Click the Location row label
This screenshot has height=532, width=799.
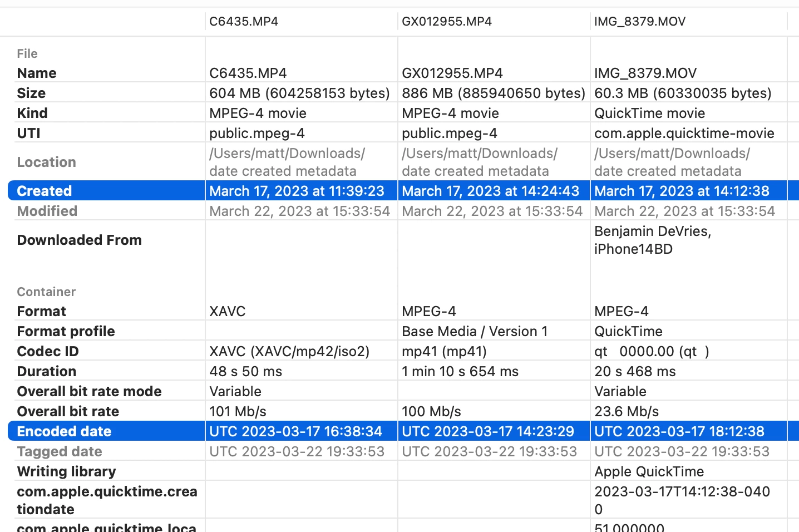(x=46, y=162)
